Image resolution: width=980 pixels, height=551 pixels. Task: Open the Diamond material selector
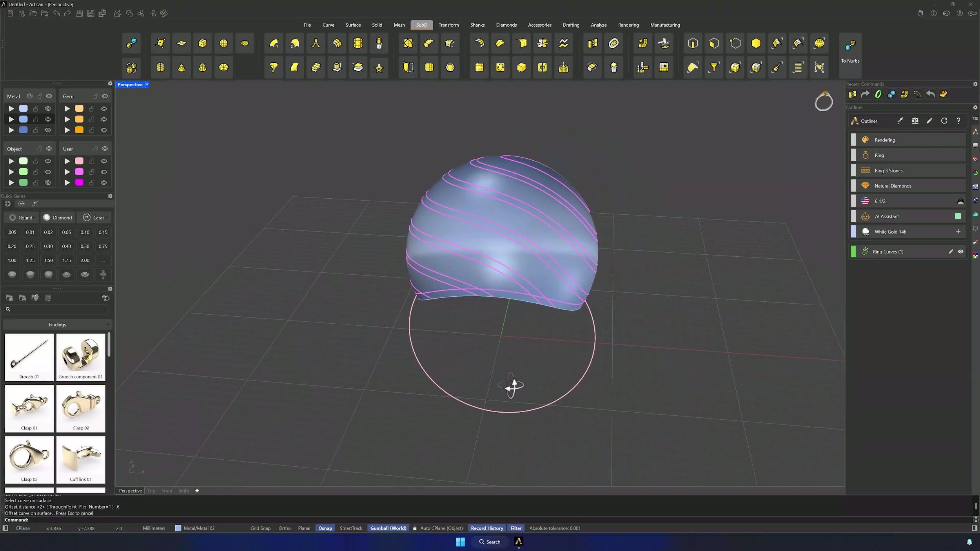point(58,217)
